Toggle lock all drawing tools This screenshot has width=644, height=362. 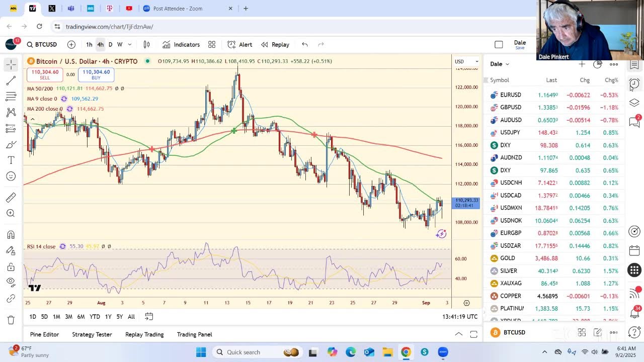11,267
